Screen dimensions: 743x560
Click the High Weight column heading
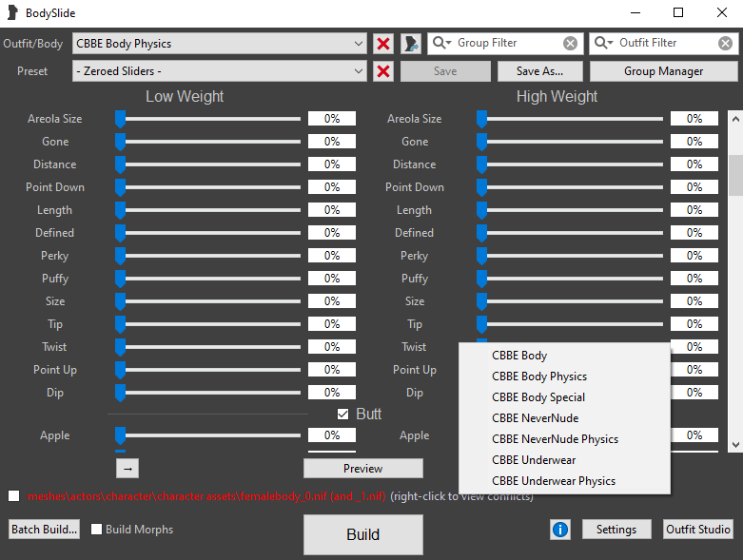point(557,97)
